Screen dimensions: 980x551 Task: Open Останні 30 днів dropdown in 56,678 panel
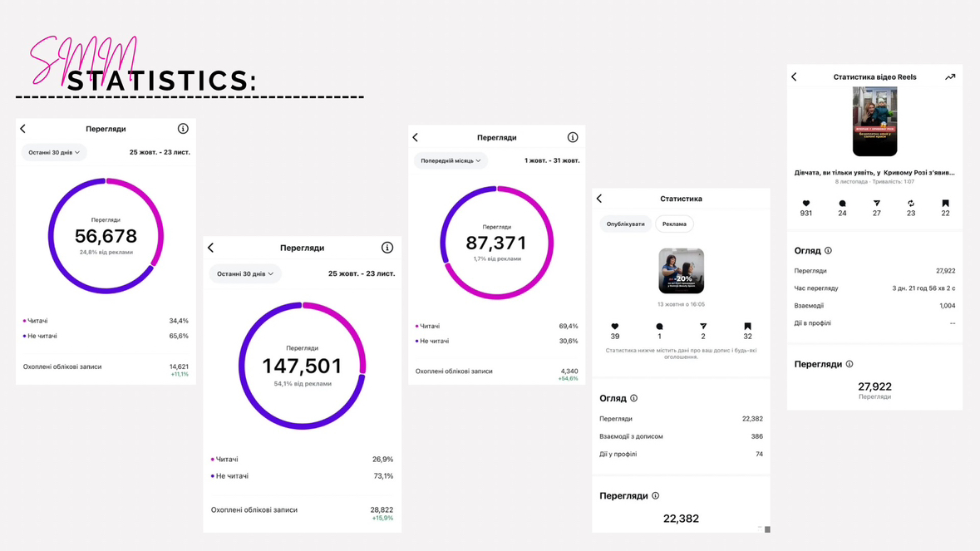[x=54, y=153]
